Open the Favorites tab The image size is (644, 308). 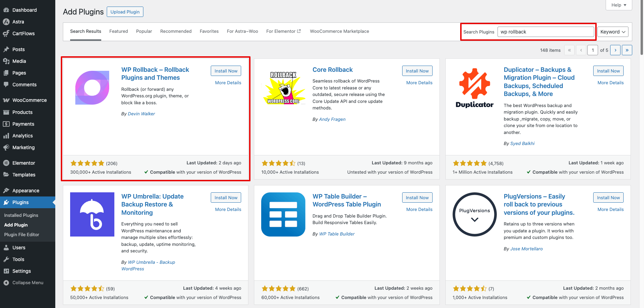click(209, 31)
